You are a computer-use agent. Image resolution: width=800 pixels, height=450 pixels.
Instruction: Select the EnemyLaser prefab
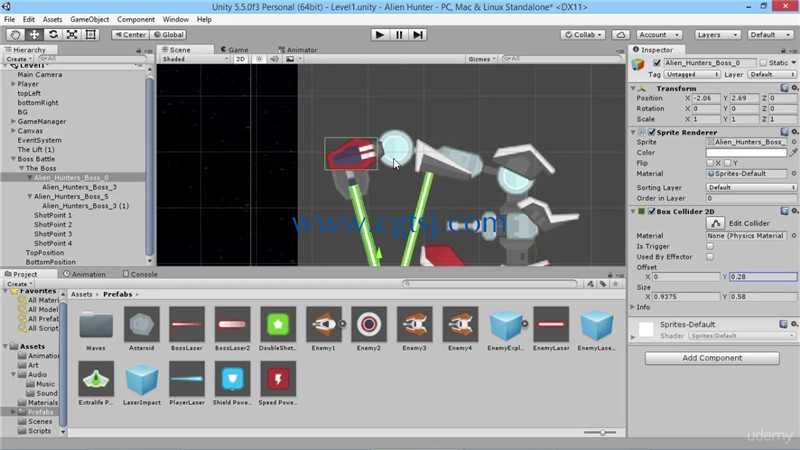(551, 329)
